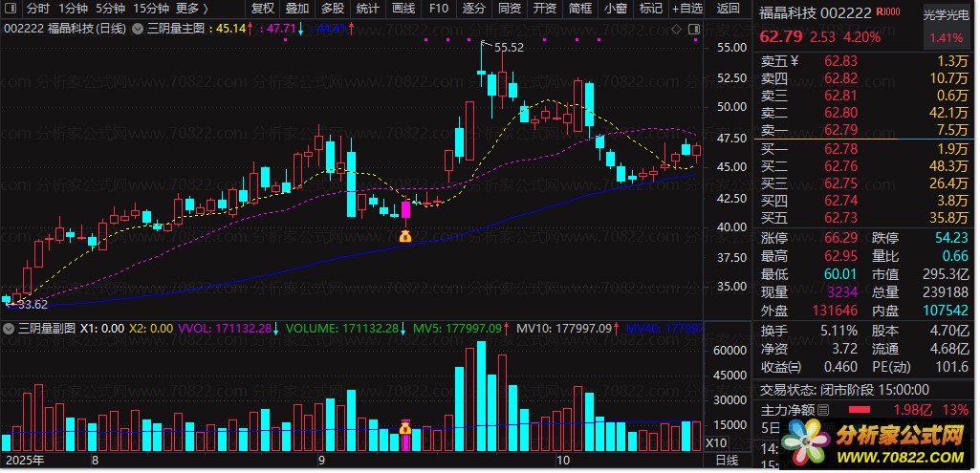Image resolution: width=980 pixels, height=473 pixels.
Task: Click the 日线 period label at chart bottom
Action: (x=727, y=461)
